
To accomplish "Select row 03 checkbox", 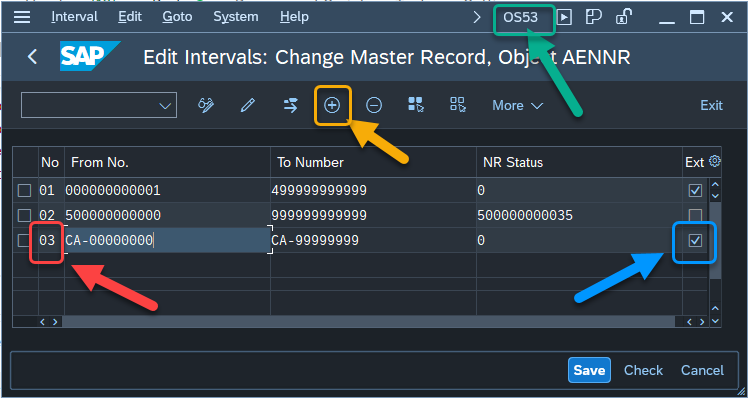I will [x=22, y=241].
